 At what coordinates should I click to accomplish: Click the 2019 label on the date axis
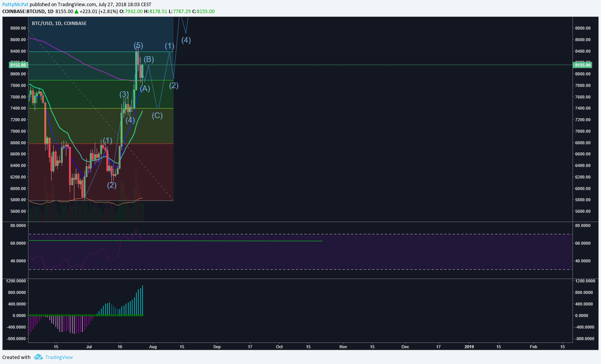point(469,347)
